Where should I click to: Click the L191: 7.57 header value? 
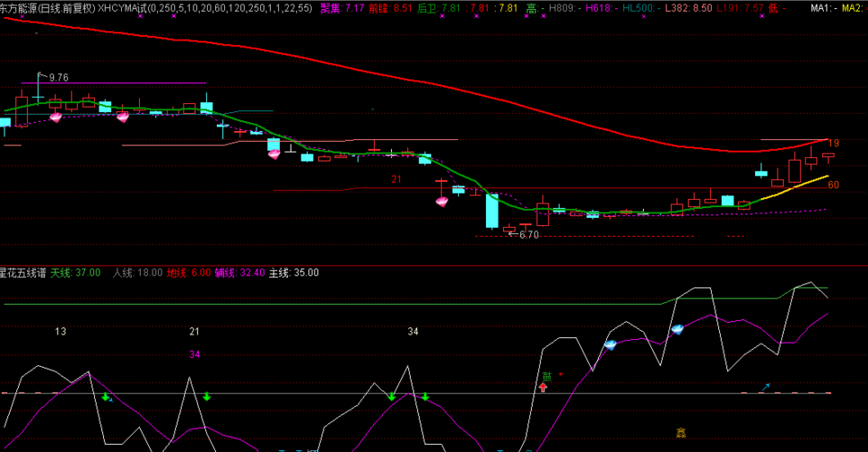coord(740,8)
